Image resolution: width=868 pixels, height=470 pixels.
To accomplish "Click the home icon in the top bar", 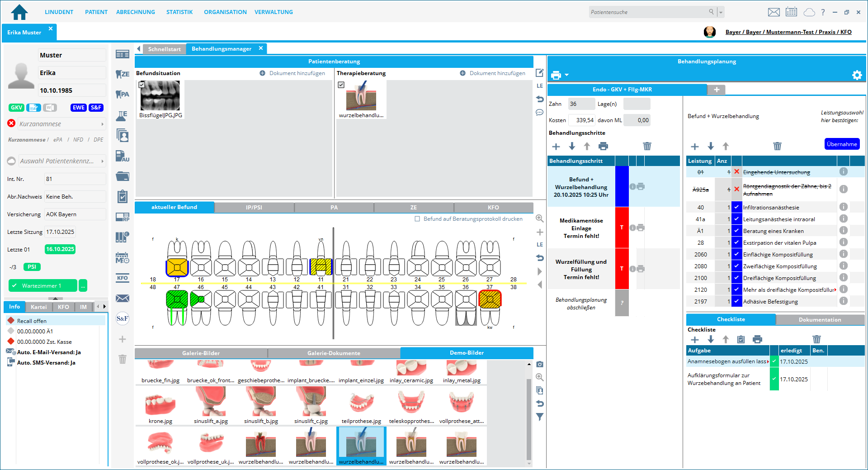I will click(19, 12).
